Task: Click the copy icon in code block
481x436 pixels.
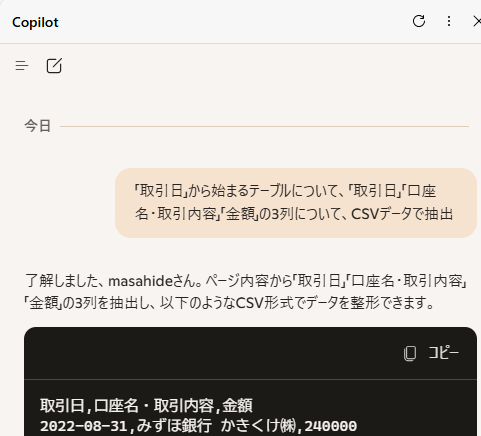Action: (410, 353)
